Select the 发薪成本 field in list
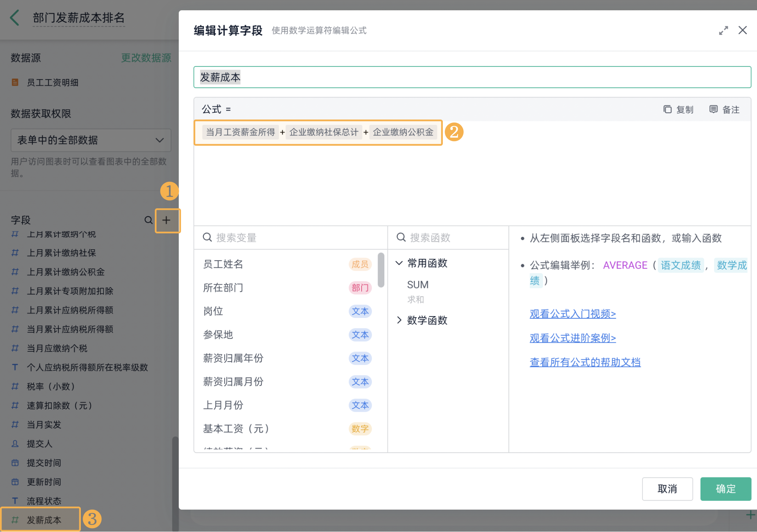 [44, 520]
